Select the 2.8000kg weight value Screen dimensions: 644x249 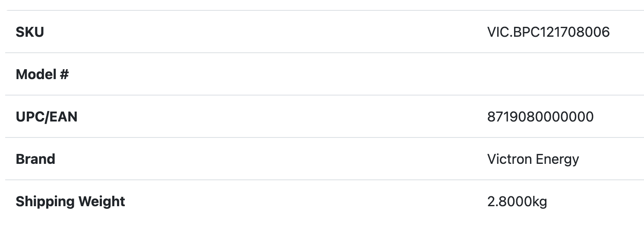[517, 201]
